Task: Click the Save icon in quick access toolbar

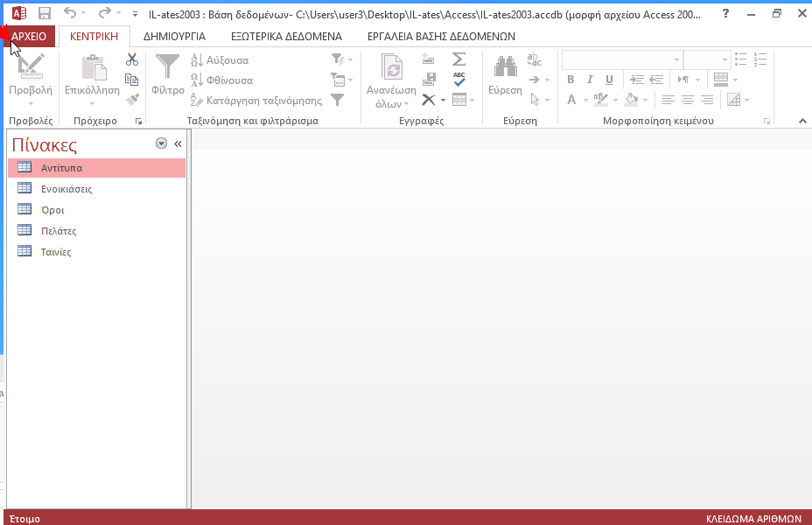Action: [45, 13]
